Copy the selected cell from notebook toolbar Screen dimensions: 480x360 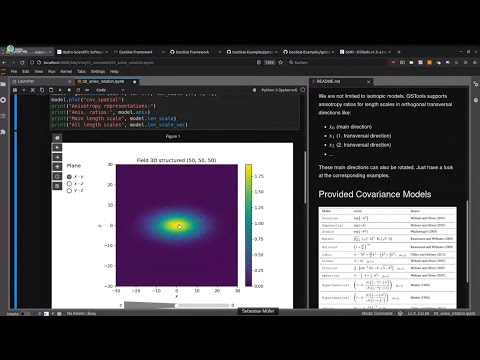click(42, 90)
